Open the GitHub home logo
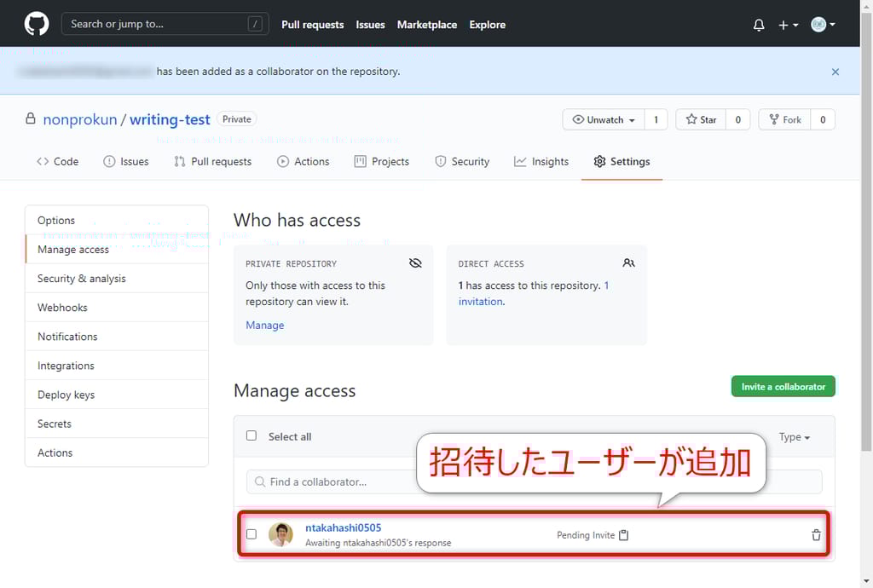 [x=36, y=24]
